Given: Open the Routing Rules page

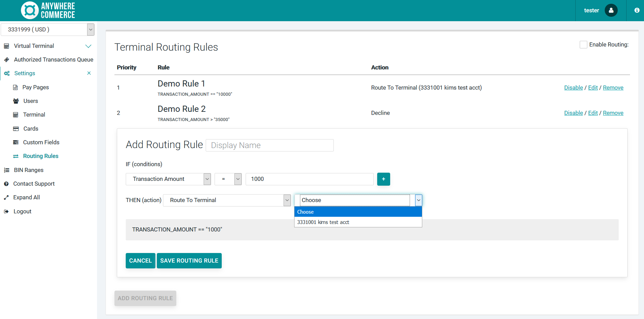Looking at the screenshot, I should [x=41, y=156].
